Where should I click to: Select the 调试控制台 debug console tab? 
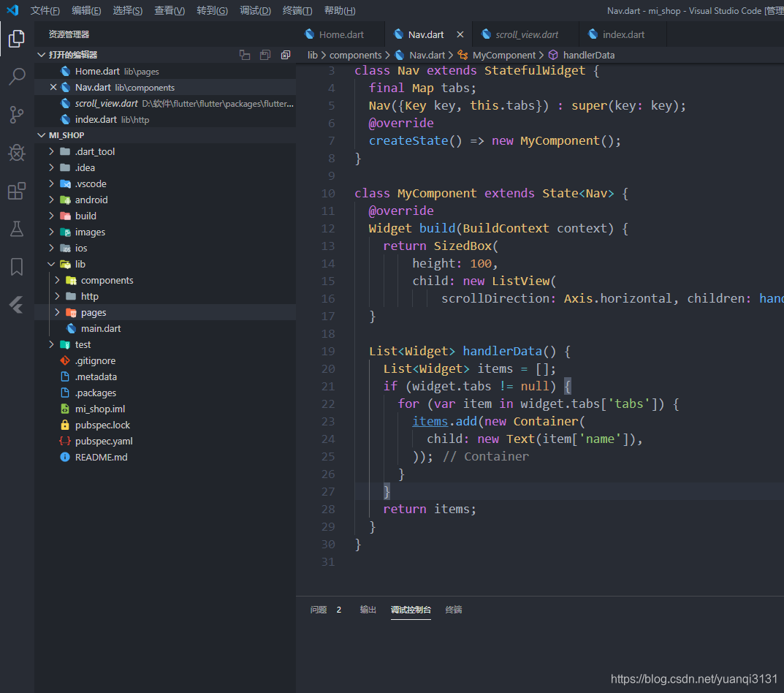tap(411, 610)
